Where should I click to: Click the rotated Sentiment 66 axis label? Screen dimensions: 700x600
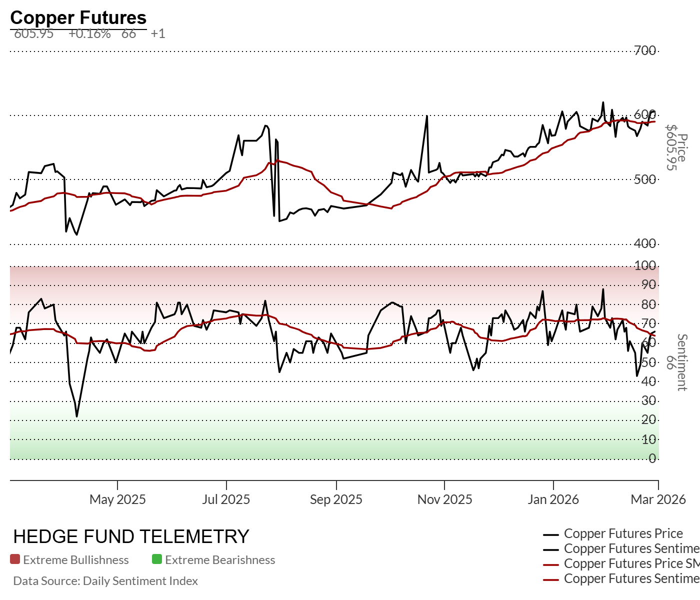coord(676,362)
